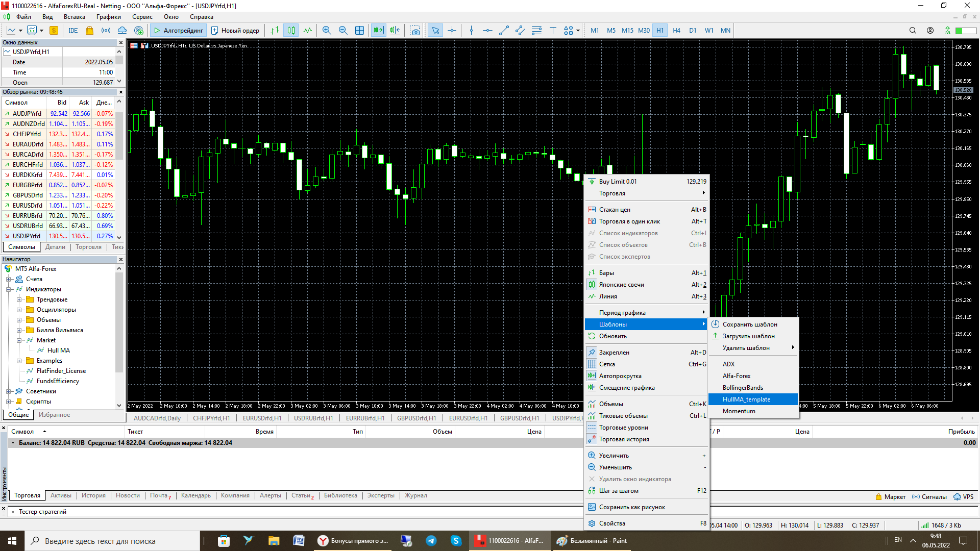Open the search magnifier in toolbar
The width and height of the screenshot is (980, 551).
point(913,31)
